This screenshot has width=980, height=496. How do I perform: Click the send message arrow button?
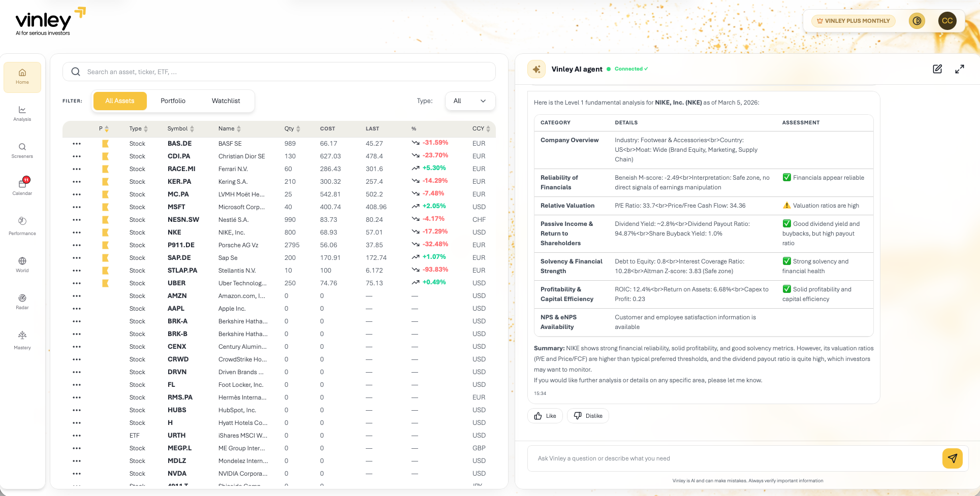tap(953, 458)
